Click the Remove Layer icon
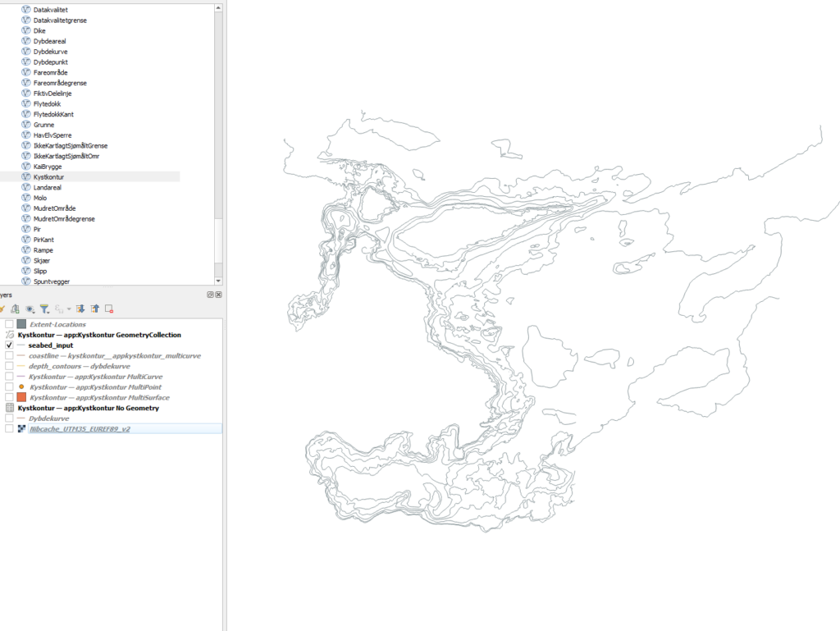This screenshot has width=840, height=631. pos(108,309)
